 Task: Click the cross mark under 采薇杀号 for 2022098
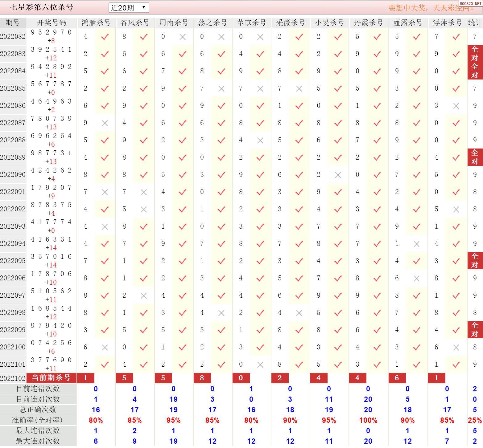tap(299, 313)
